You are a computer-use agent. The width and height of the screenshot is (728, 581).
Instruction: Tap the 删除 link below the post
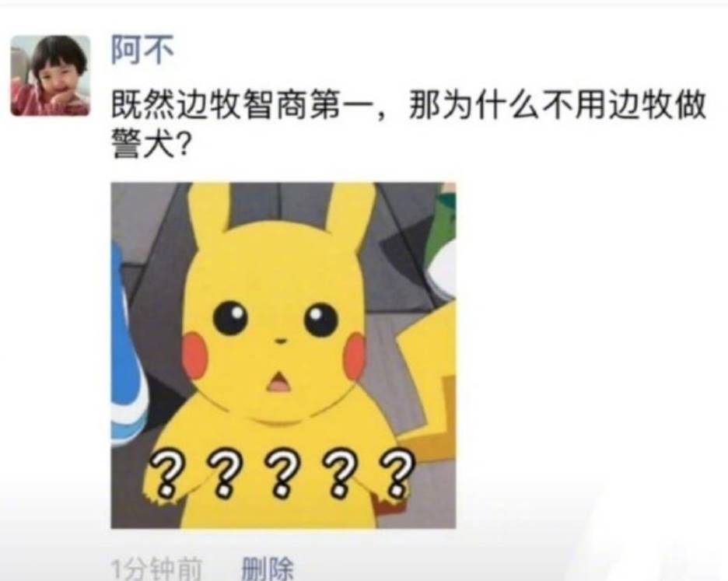267,569
